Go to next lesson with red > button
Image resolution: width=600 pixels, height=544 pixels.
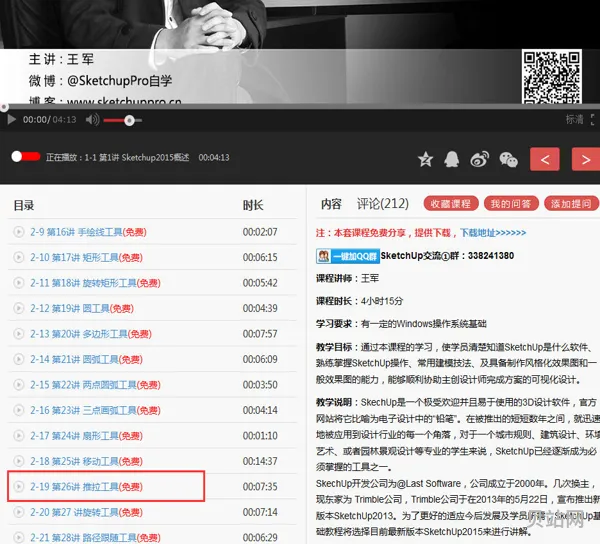click(x=586, y=159)
